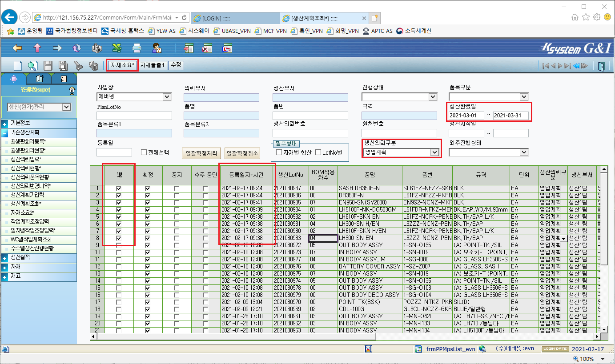
Task: Enable the 자재별 합산 checkbox
Action: 279,152
